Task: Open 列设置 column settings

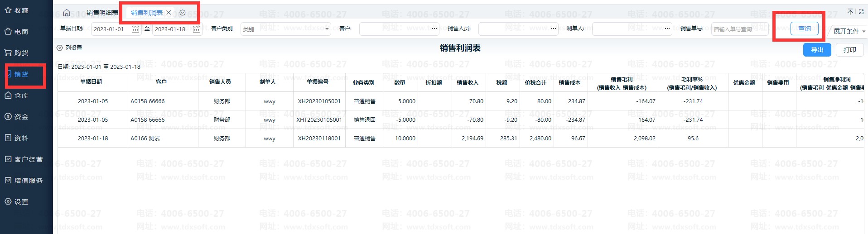Action: 69,48
